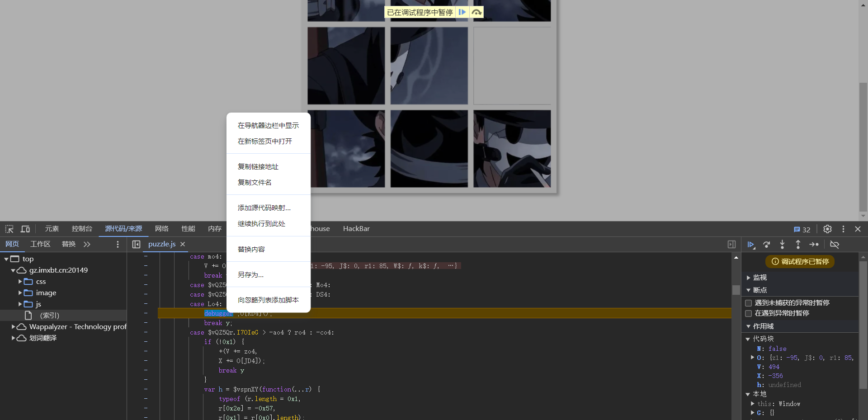
Task: Click the empty puzzle tile slot
Action: [512, 66]
